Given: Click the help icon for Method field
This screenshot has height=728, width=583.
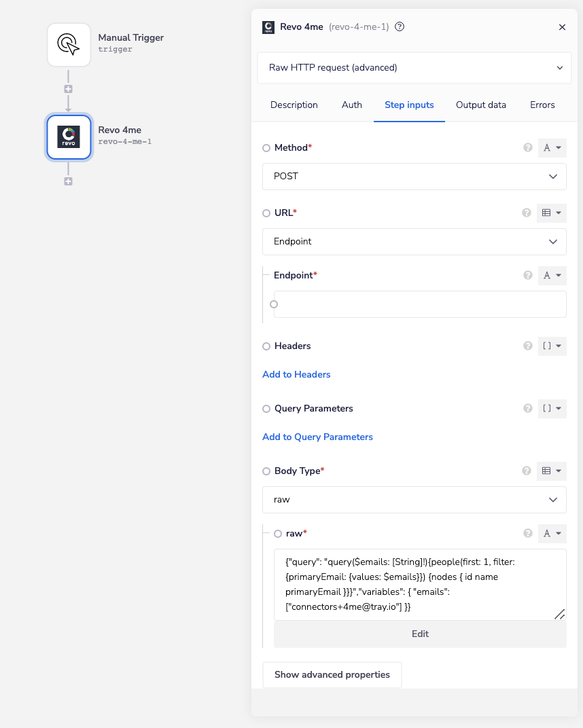Looking at the screenshot, I should click(x=527, y=148).
